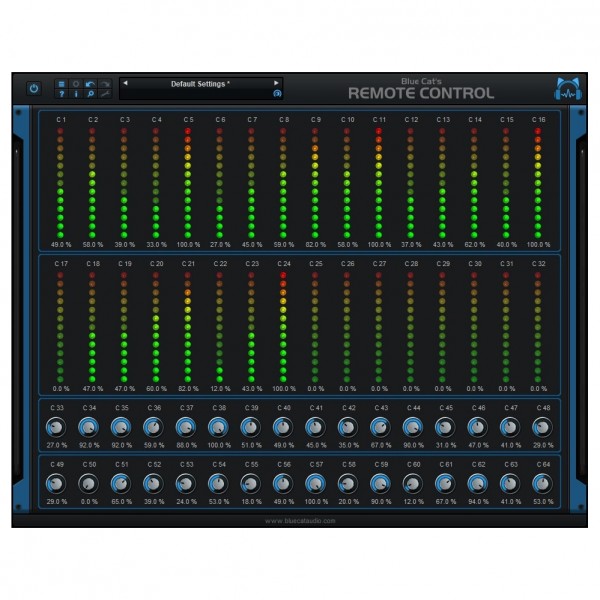Screen dimensions: 600x600
Task: Click the C 48 knob
Action: click(x=543, y=427)
